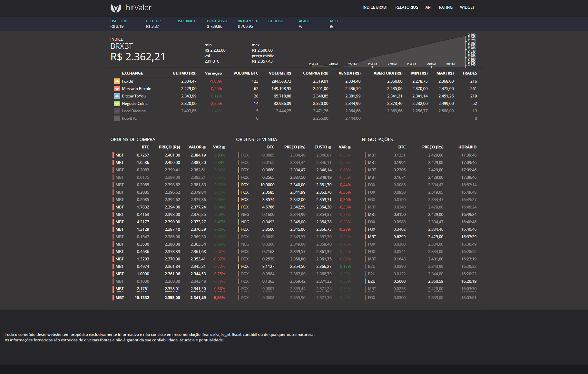Select BitcoinToYou exchange name
This screenshot has width=588, height=374.
coord(134,96)
